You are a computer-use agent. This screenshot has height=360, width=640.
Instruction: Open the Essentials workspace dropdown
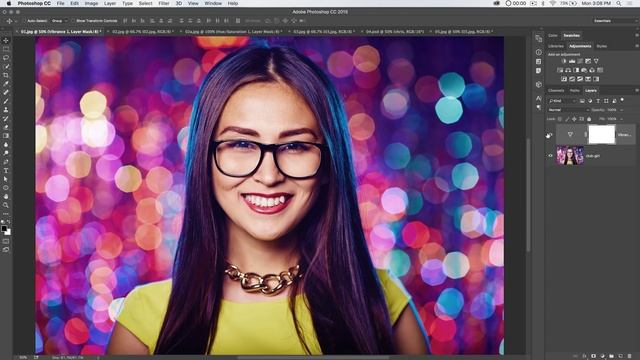click(614, 21)
